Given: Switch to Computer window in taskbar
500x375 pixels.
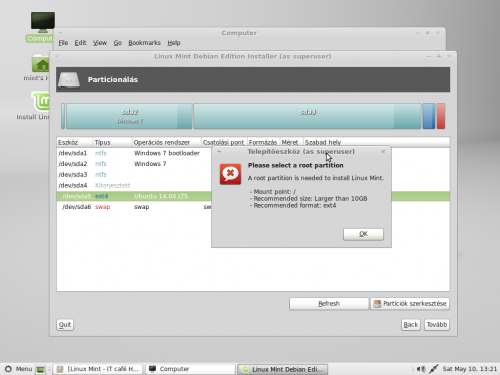Looking at the screenshot, I should pos(190,369).
